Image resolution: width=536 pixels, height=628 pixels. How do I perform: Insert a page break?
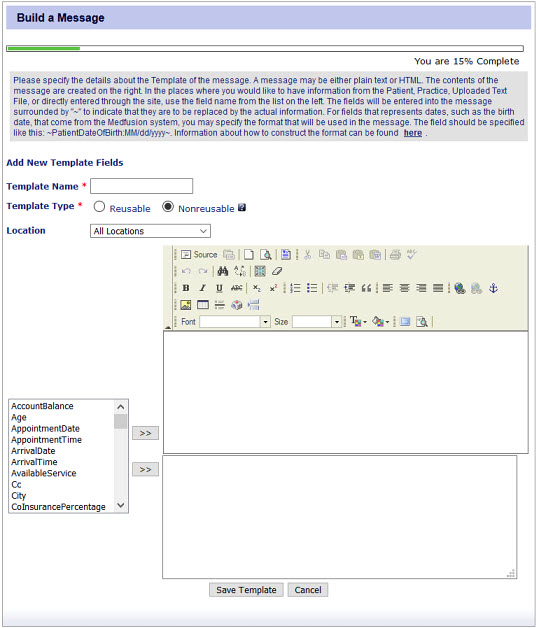254,305
